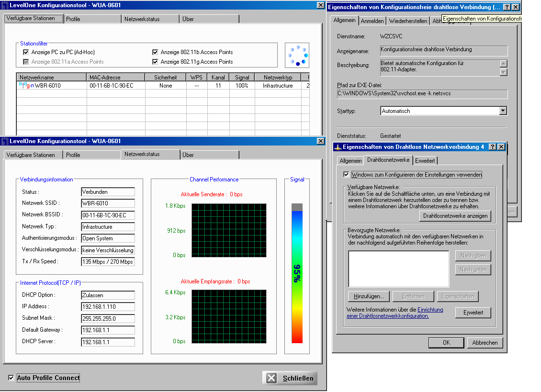The width and height of the screenshot is (541, 392).
Task: Click the WPS column header
Action: pyautogui.click(x=197, y=77)
